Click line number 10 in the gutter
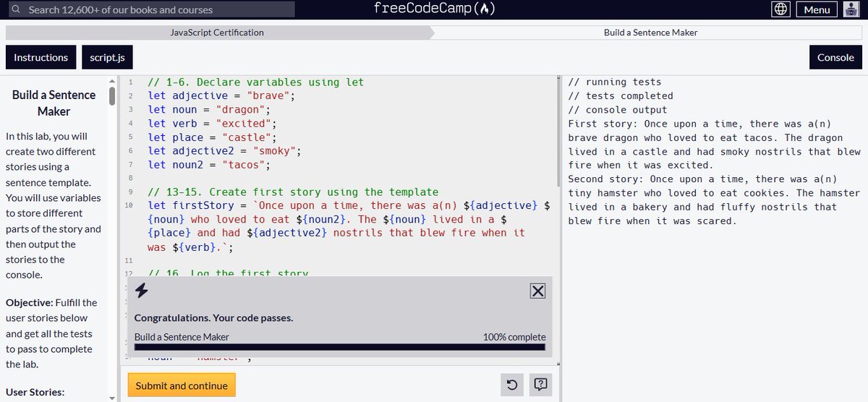Viewport: 868px width, 402px height. pyautogui.click(x=129, y=206)
